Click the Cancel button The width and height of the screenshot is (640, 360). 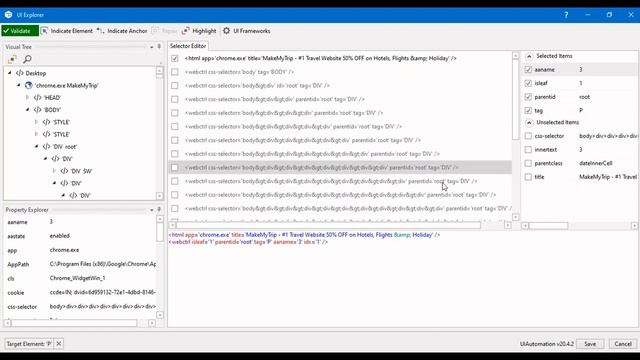point(623,344)
